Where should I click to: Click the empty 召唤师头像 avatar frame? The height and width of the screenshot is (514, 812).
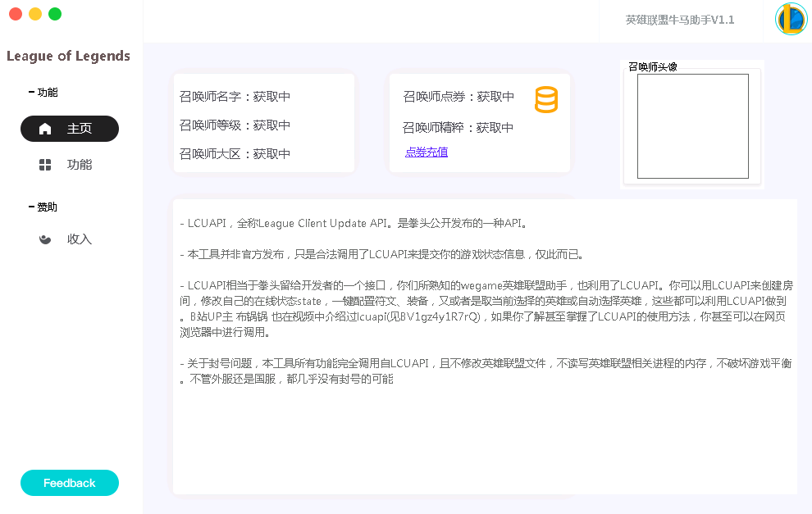coord(692,126)
